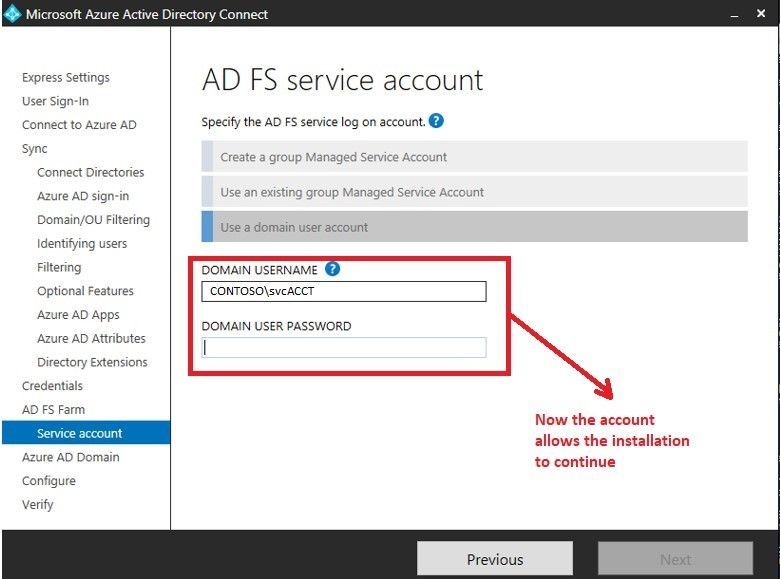
Task: Open the User Sign-In step
Action: (x=55, y=101)
